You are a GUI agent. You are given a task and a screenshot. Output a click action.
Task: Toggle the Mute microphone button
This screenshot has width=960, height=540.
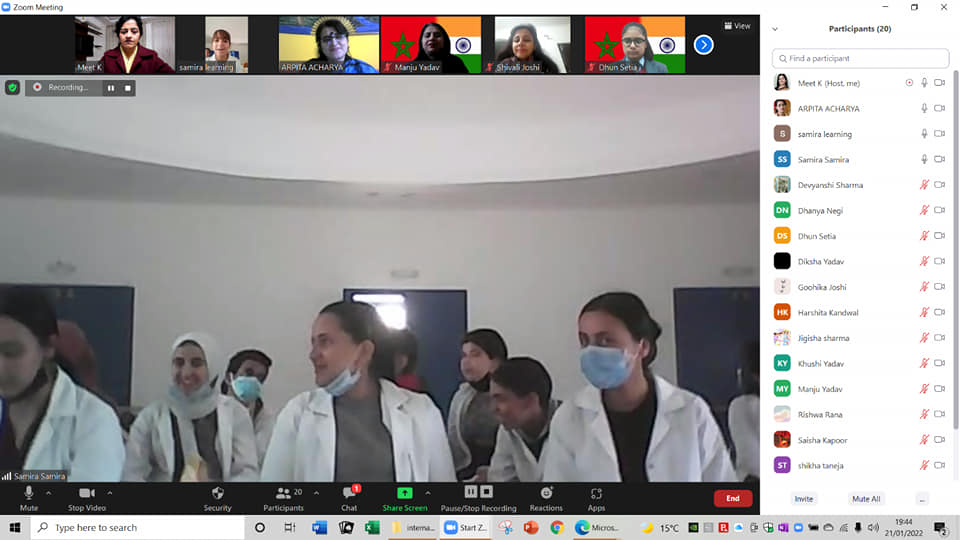point(29,493)
